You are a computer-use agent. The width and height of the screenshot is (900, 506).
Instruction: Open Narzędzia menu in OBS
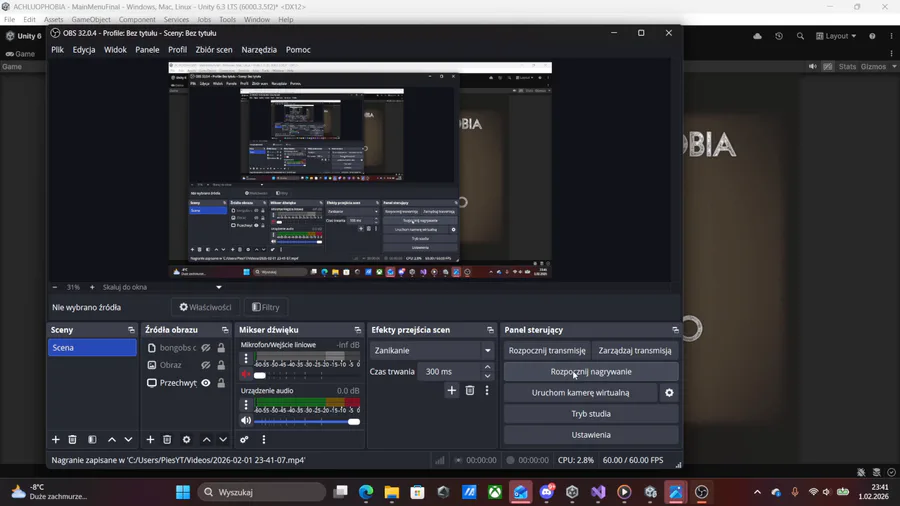click(x=259, y=50)
